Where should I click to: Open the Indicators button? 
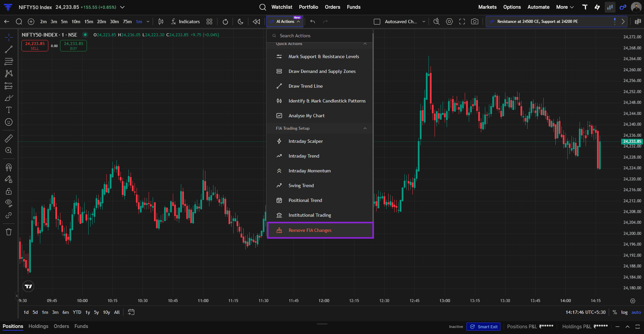185,22
